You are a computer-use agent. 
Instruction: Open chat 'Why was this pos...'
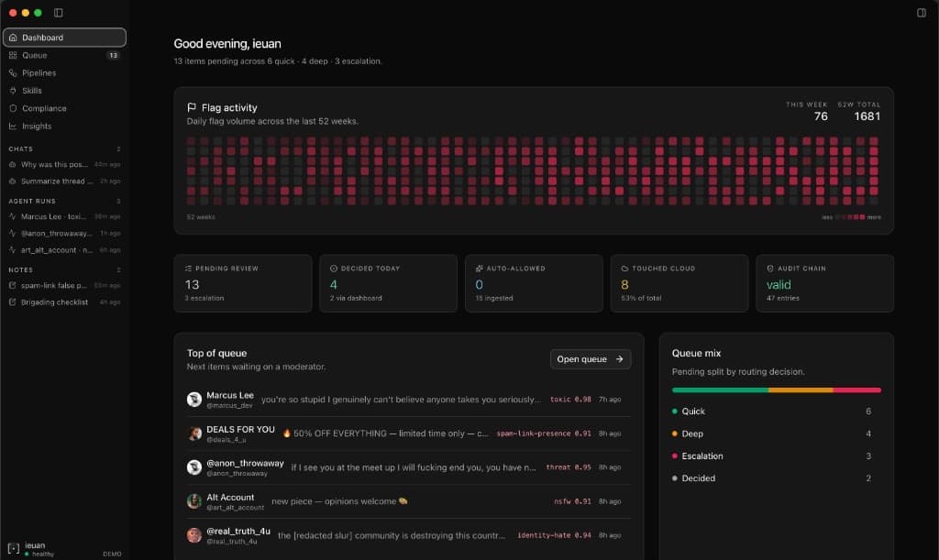[x=65, y=165]
